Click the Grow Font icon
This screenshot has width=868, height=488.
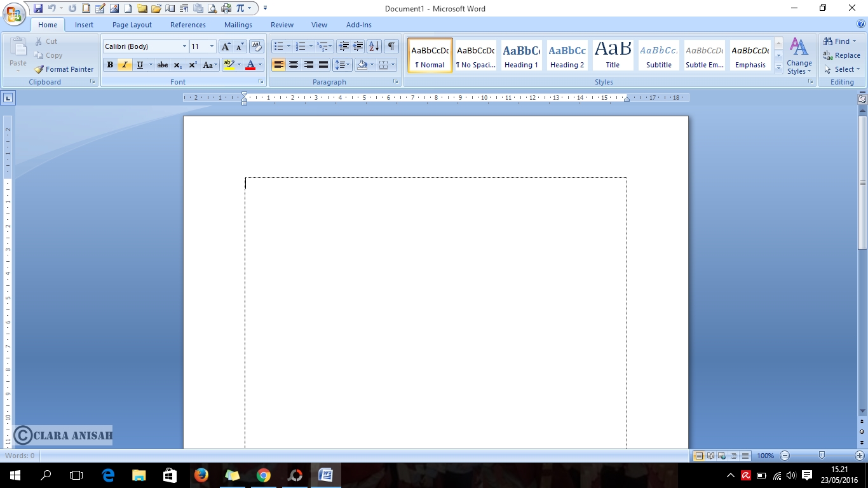226,46
